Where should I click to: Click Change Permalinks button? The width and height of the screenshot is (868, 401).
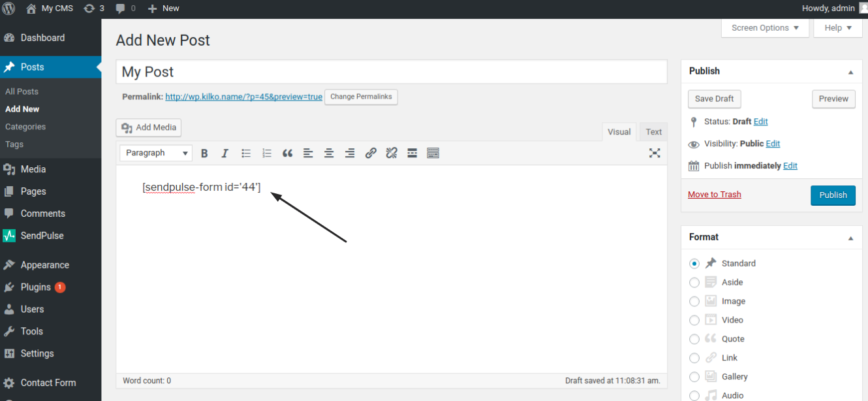click(361, 97)
